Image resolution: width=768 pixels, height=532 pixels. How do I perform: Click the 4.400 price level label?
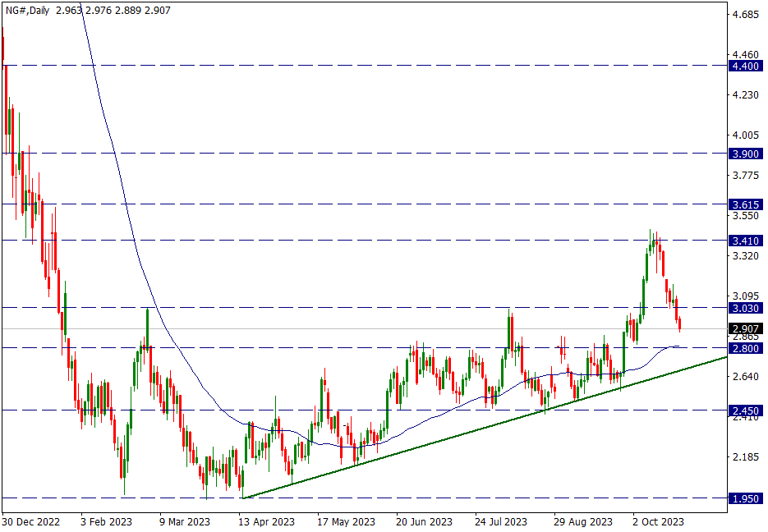(746, 66)
